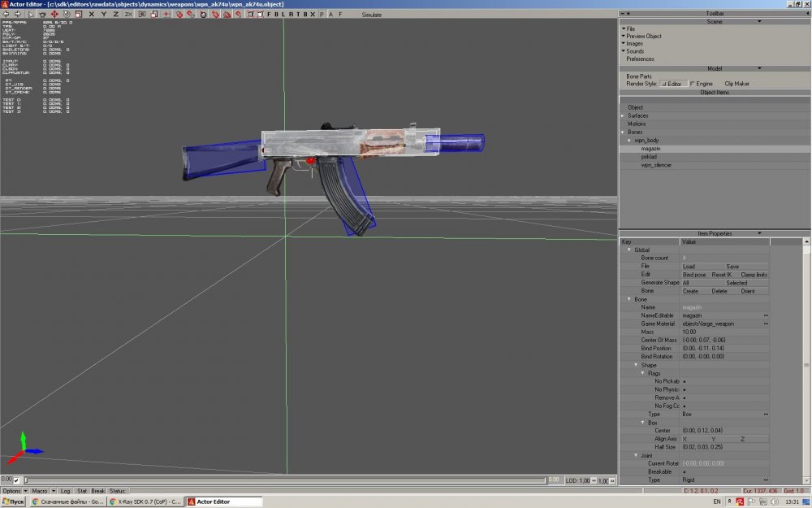Set Render Style to Engine
This screenshot has height=508, width=812.
[701, 84]
